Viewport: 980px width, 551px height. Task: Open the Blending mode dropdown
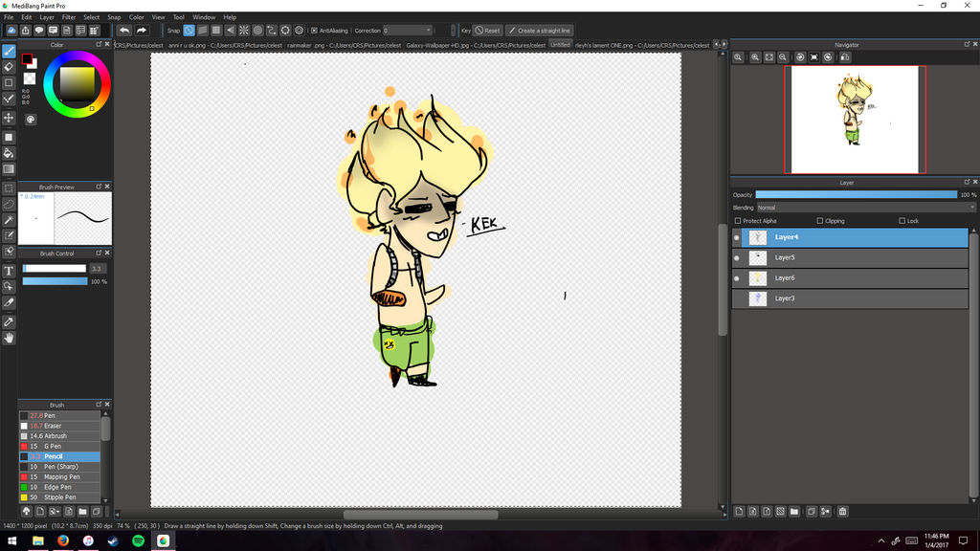coord(866,208)
